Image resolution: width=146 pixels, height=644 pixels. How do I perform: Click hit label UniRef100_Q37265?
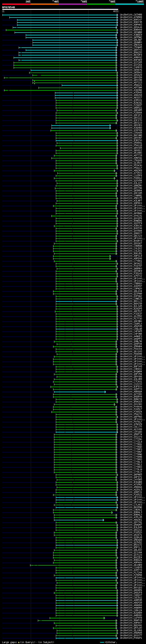[131, 63]
